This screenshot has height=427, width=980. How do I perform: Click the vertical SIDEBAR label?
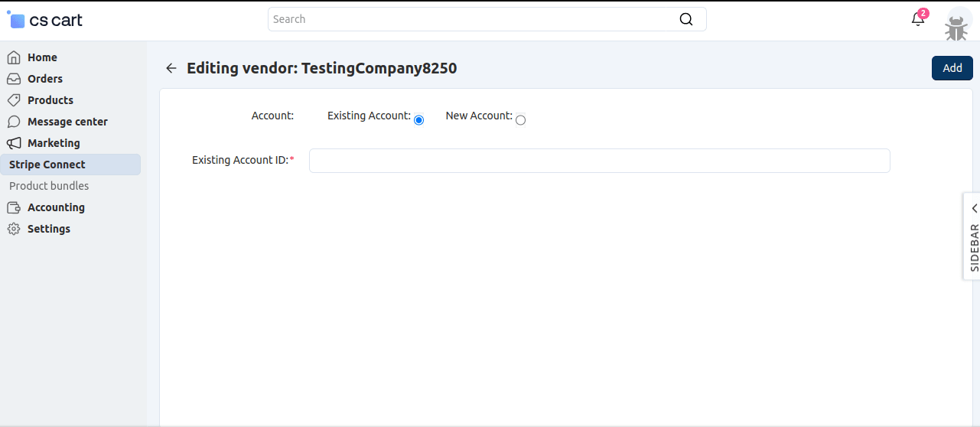(x=974, y=247)
